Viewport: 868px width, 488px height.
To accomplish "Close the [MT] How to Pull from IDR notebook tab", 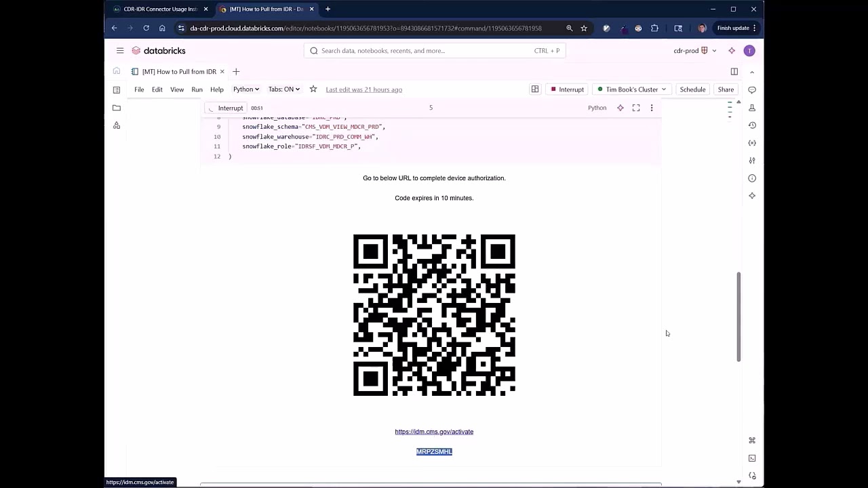I will click(x=222, y=71).
